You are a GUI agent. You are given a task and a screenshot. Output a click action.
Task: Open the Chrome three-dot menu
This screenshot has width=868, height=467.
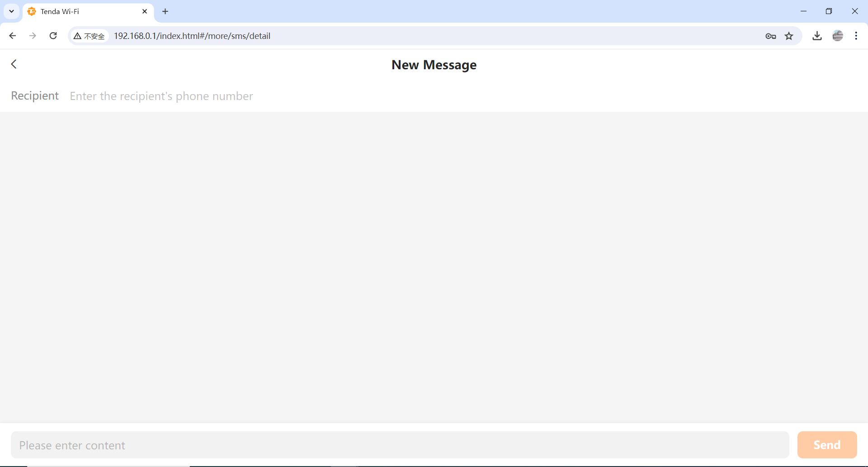[x=856, y=36]
